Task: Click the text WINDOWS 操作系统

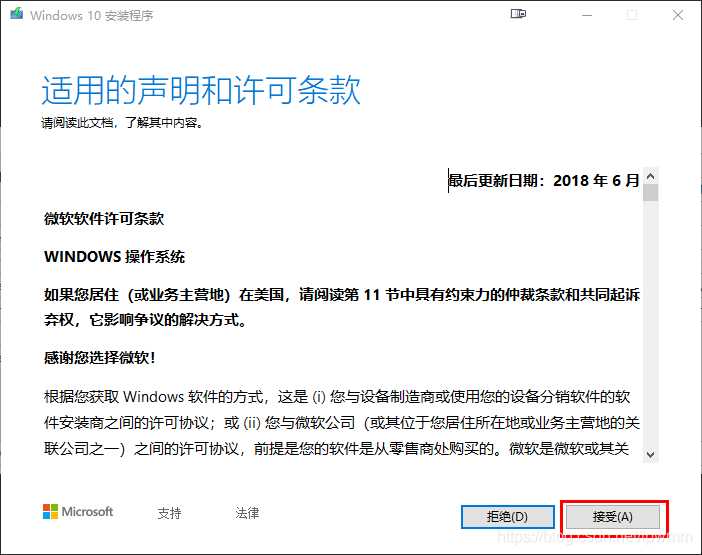Action: pos(115,256)
